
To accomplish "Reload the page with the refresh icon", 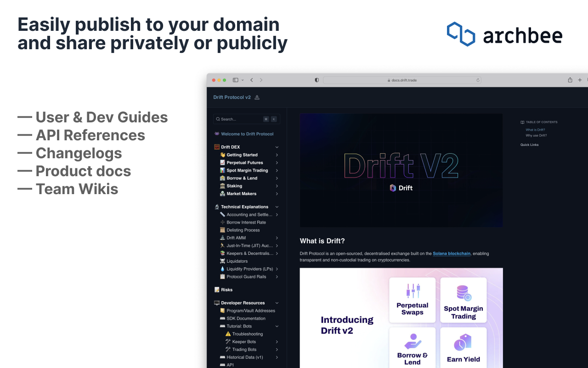I will [x=478, y=80].
